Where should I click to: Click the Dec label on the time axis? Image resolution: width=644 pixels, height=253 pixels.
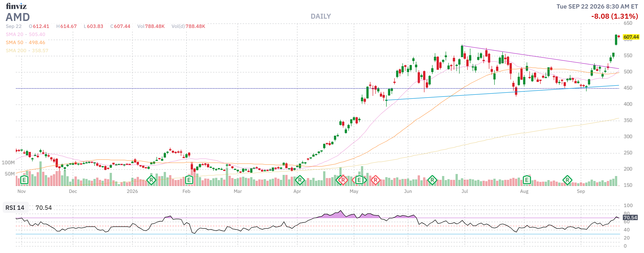[73, 191]
